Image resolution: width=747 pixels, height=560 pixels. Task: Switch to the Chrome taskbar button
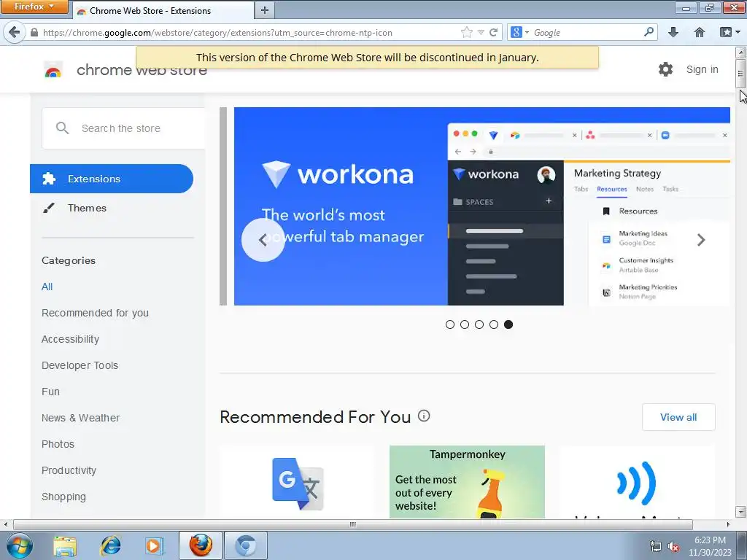point(245,545)
